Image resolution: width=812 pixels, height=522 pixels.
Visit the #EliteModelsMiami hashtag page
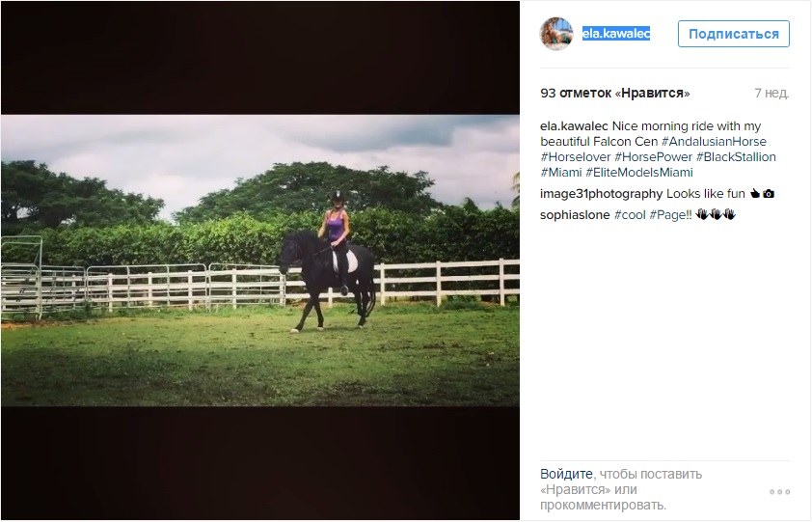(x=639, y=173)
